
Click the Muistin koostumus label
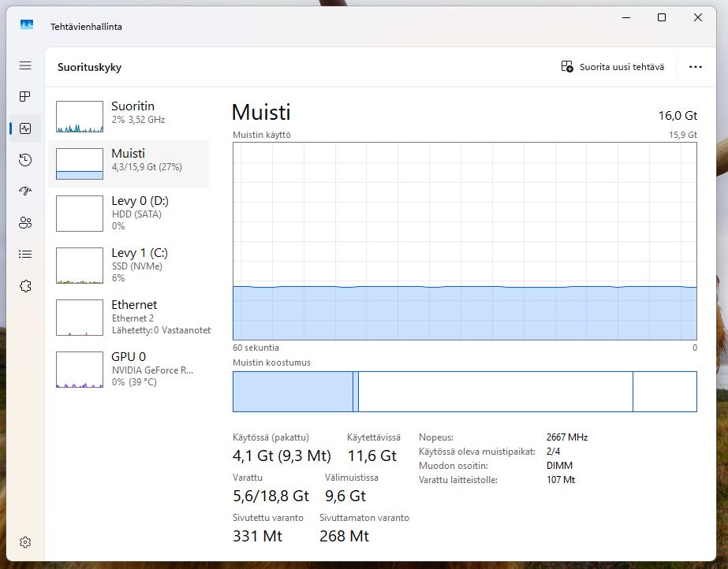pyautogui.click(x=271, y=363)
